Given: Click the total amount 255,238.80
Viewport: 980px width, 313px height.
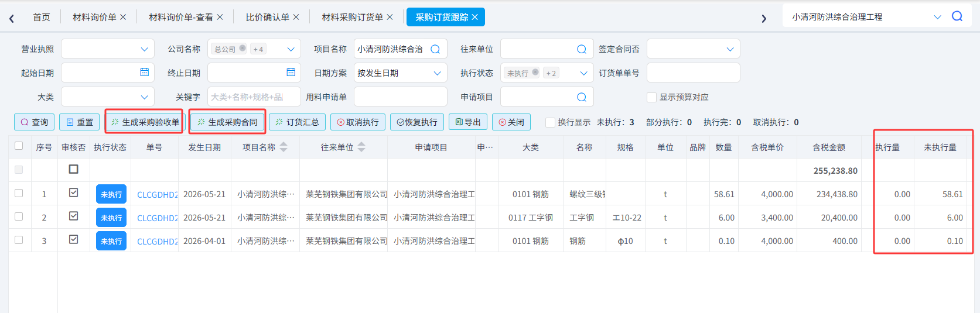Looking at the screenshot, I should pyautogui.click(x=835, y=171).
